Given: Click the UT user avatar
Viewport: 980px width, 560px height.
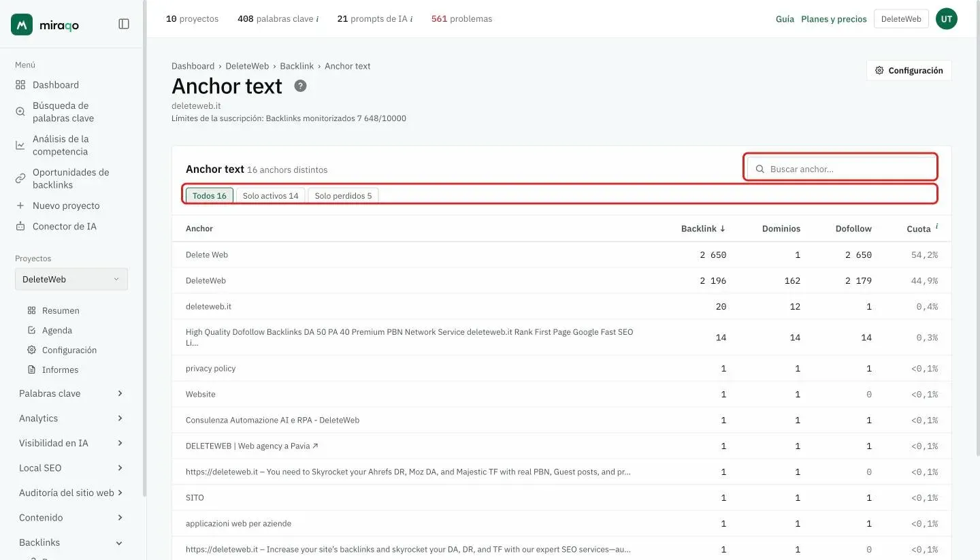Looking at the screenshot, I should click(x=946, y=19).
